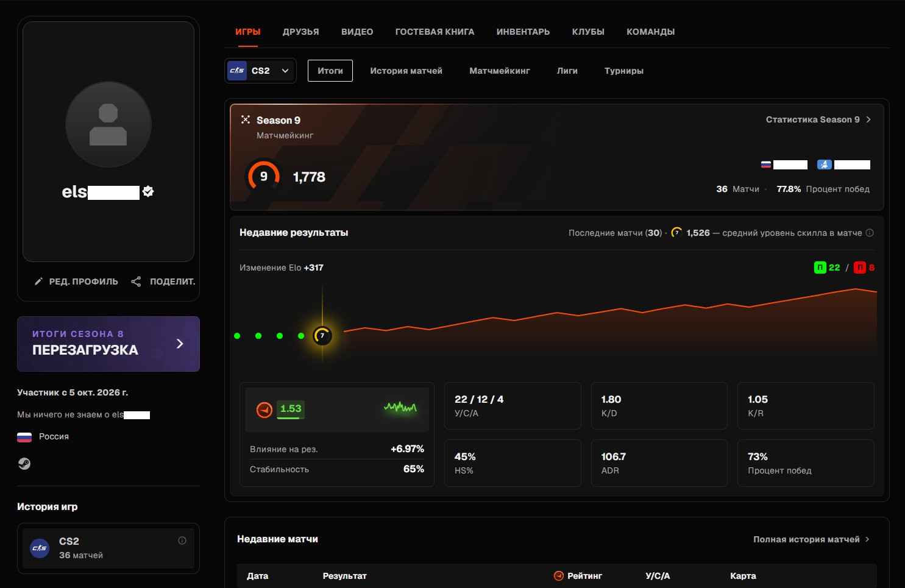Open the Лиги sub-tab
Viewport: 905px width, 588px height.
click(567, 71)
